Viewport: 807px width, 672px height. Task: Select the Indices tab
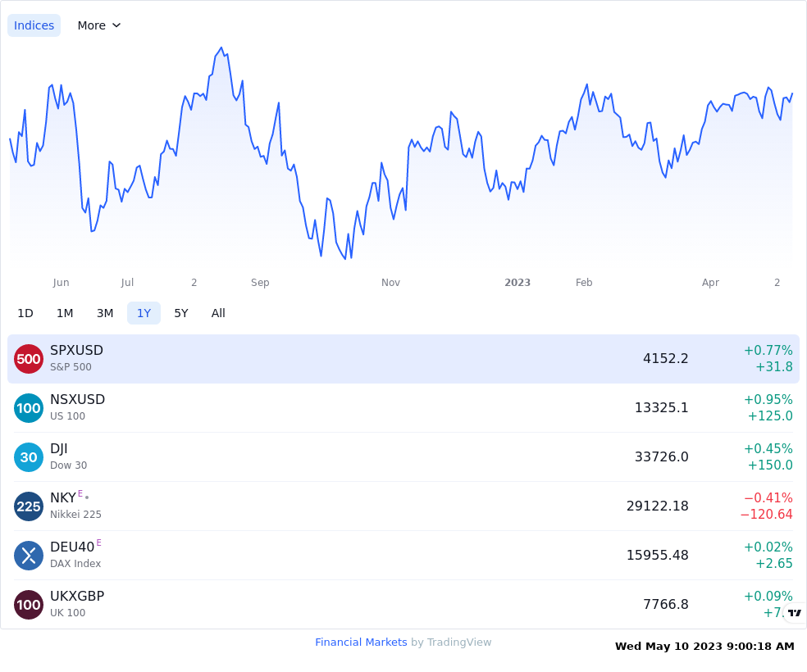[34, 25]
